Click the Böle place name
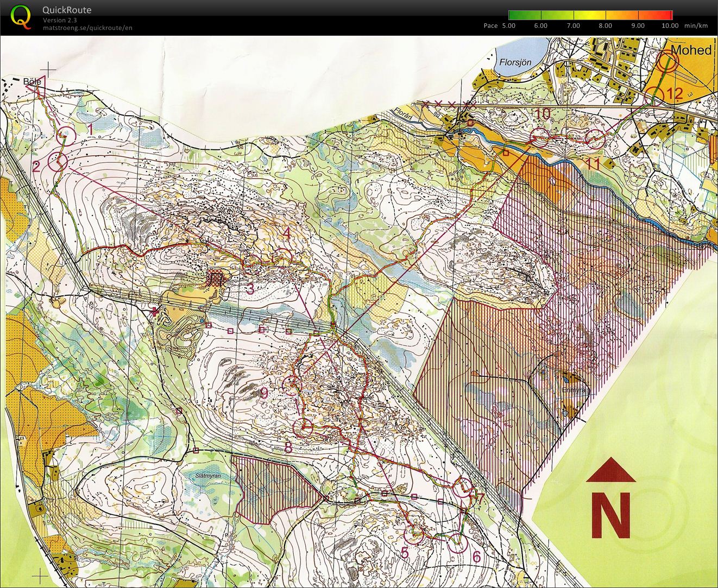The image size is (718, 588). pos(32,81)
